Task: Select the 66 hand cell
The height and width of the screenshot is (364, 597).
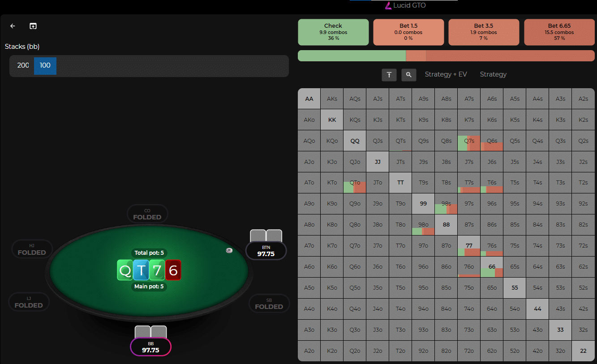Action: pos(492,267)
